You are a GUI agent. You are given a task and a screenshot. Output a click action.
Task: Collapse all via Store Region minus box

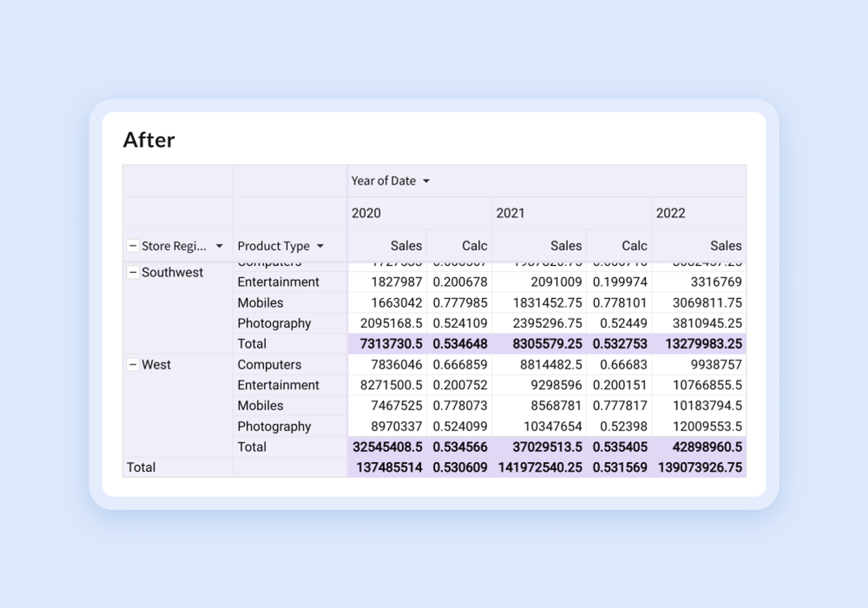click(133, 246)
